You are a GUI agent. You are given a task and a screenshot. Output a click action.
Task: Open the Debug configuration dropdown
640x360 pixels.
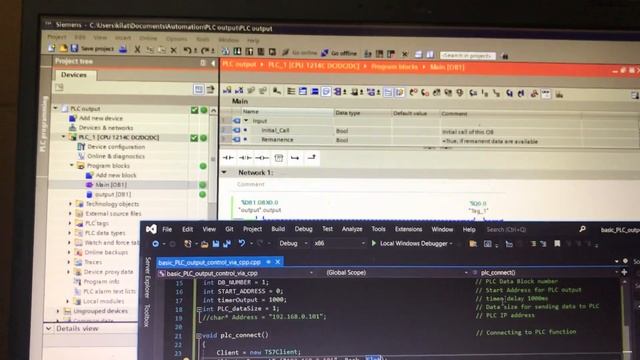pos(293,243)
